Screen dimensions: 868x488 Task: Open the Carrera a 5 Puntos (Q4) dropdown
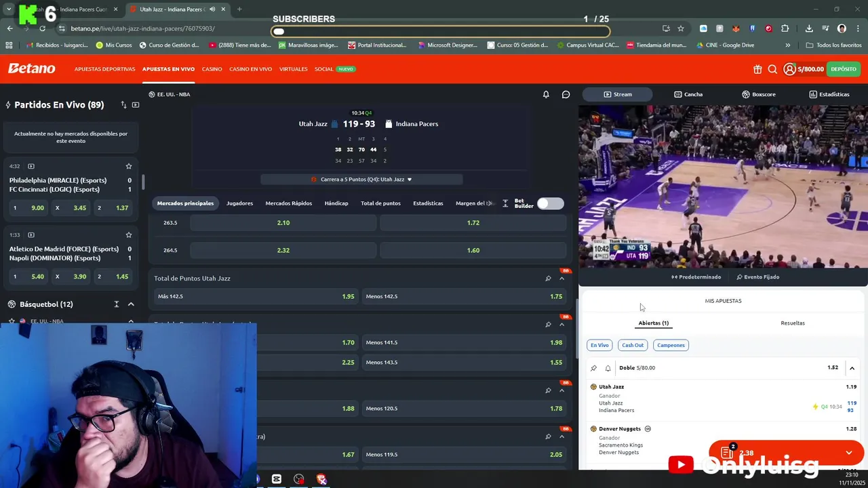(361, 180)
